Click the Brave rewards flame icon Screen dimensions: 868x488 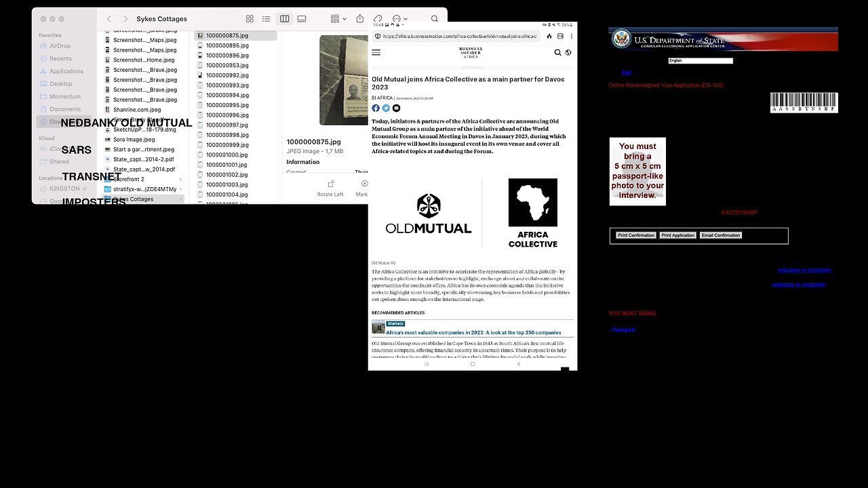coord(549,36)
